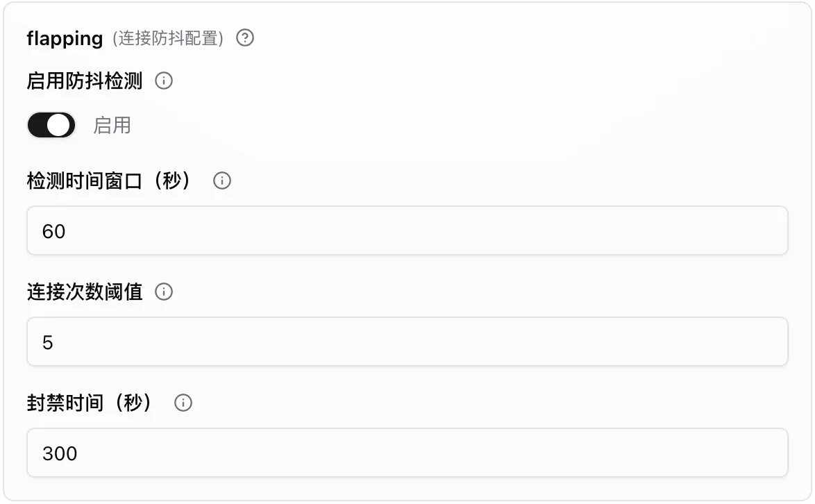This screenshot has height=504, width=815.
Task: Click the 连接次数阈值 field containing 5
Action: (407, 342)
